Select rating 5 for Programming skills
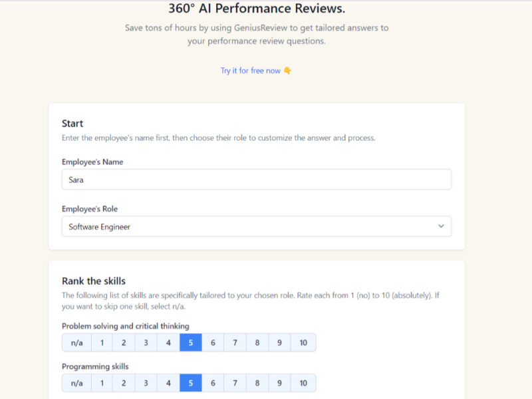 pos(190,383)
